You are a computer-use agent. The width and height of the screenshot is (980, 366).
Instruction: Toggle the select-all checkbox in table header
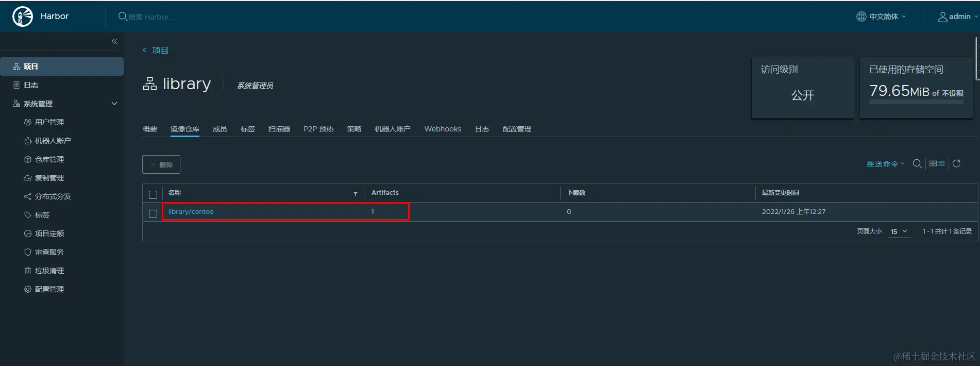(153, 195)
